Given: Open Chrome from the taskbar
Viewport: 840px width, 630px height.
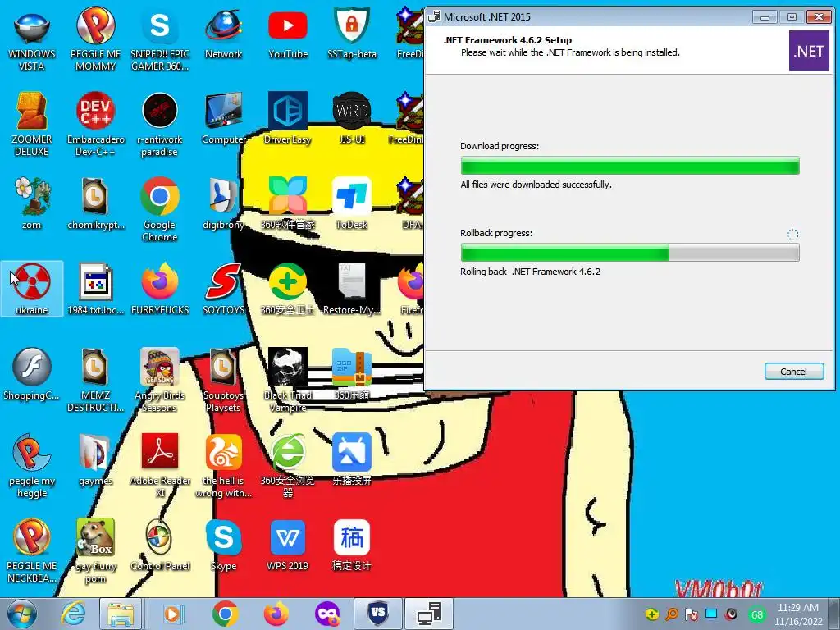Looking at the screenshot, I should pos(225,614).
